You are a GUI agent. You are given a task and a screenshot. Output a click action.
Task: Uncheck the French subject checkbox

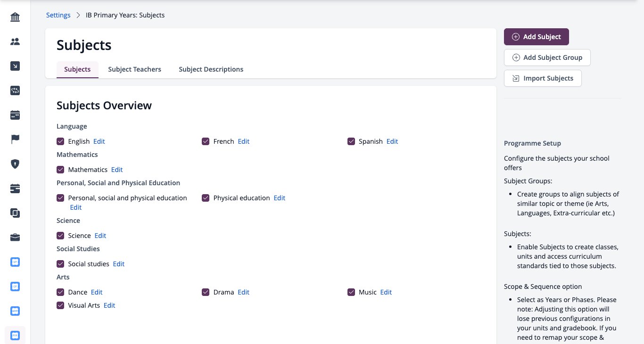click(x=206, y=141)
